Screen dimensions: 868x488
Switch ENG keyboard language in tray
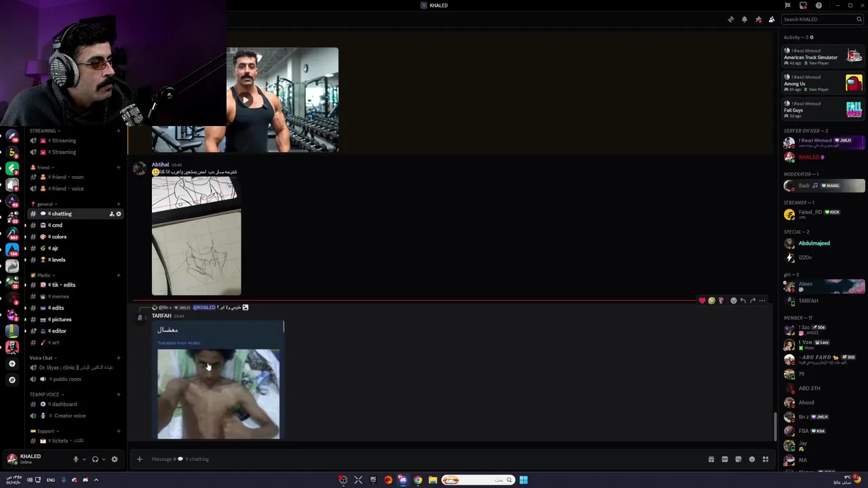51,480
